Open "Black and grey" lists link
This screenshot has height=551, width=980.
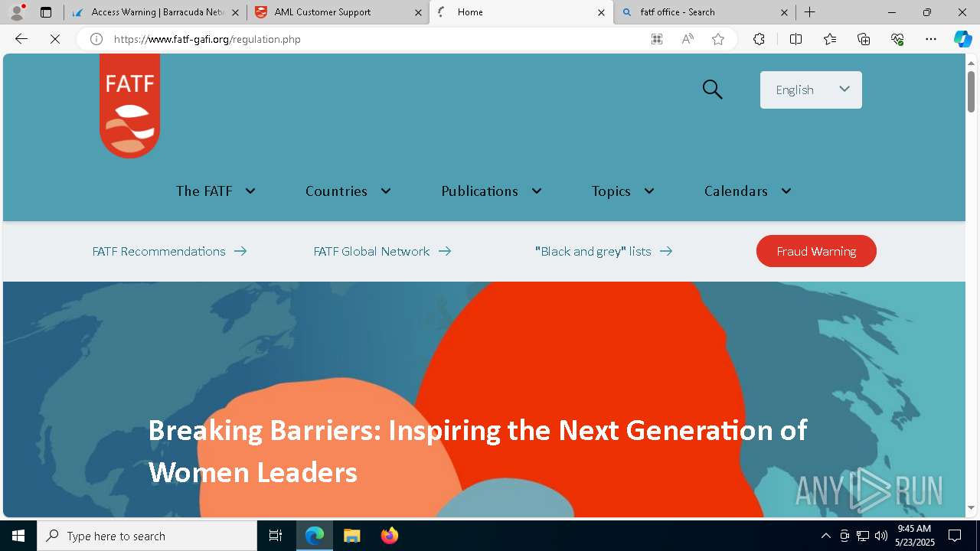(x=603, y=251)
